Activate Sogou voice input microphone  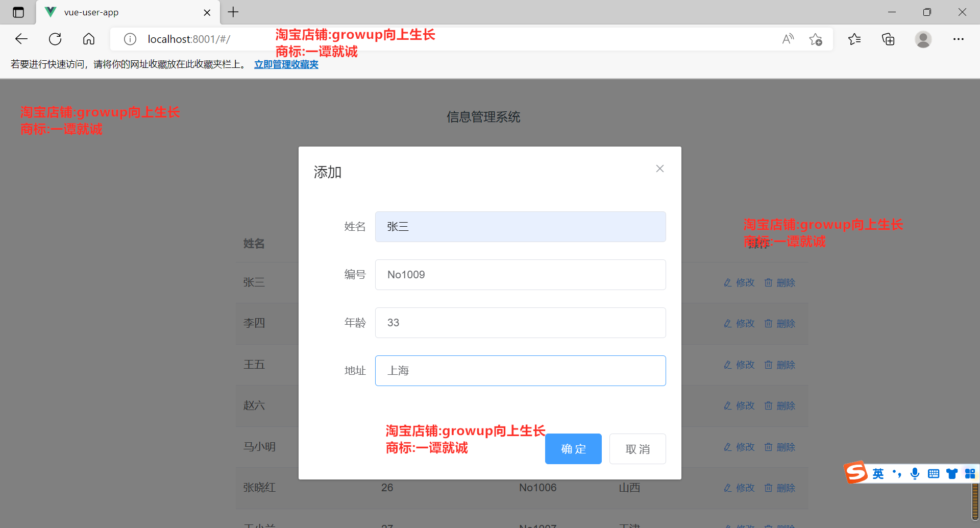tap(915, 473)
